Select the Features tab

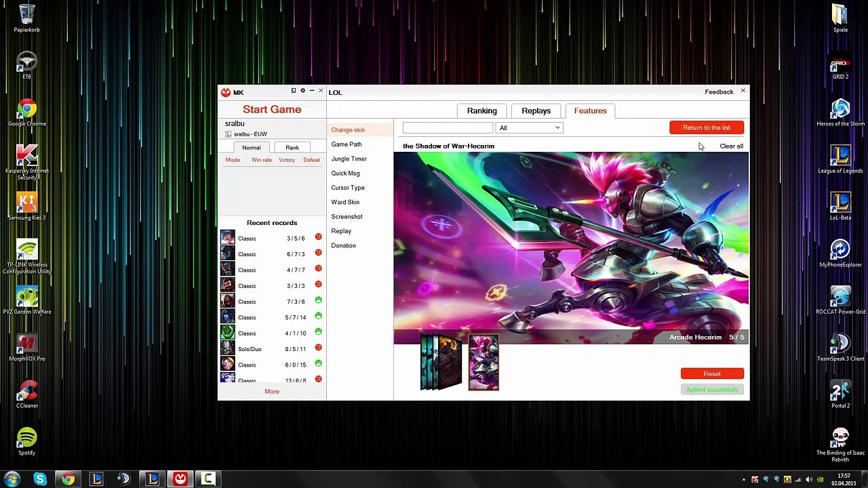[x=590, y=110]
